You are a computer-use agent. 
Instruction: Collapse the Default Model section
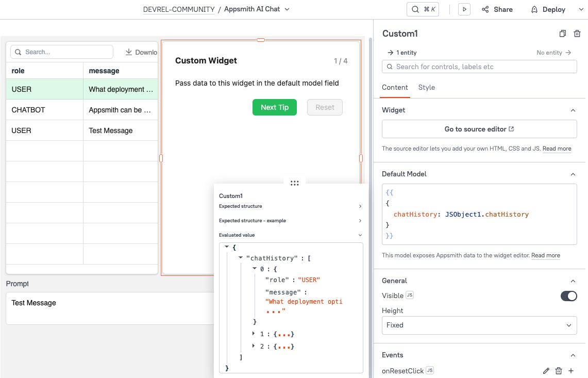[573, 174]
